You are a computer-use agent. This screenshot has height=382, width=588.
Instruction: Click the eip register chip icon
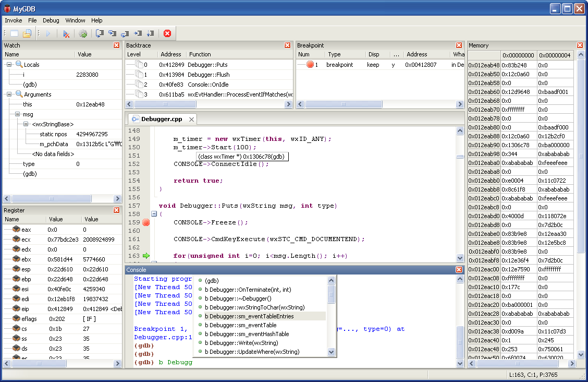pyautogui.click(x=16, y=308)
